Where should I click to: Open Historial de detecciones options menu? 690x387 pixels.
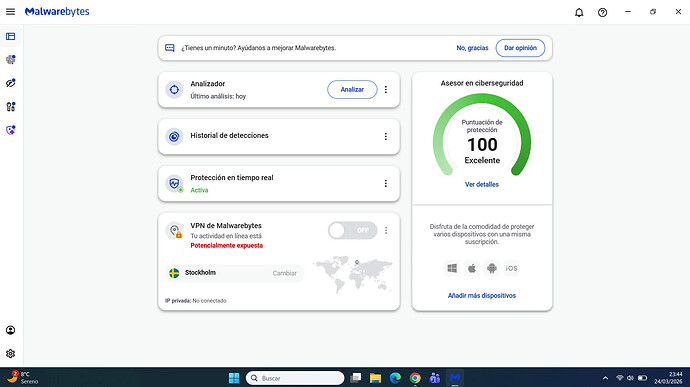[386, 136]
